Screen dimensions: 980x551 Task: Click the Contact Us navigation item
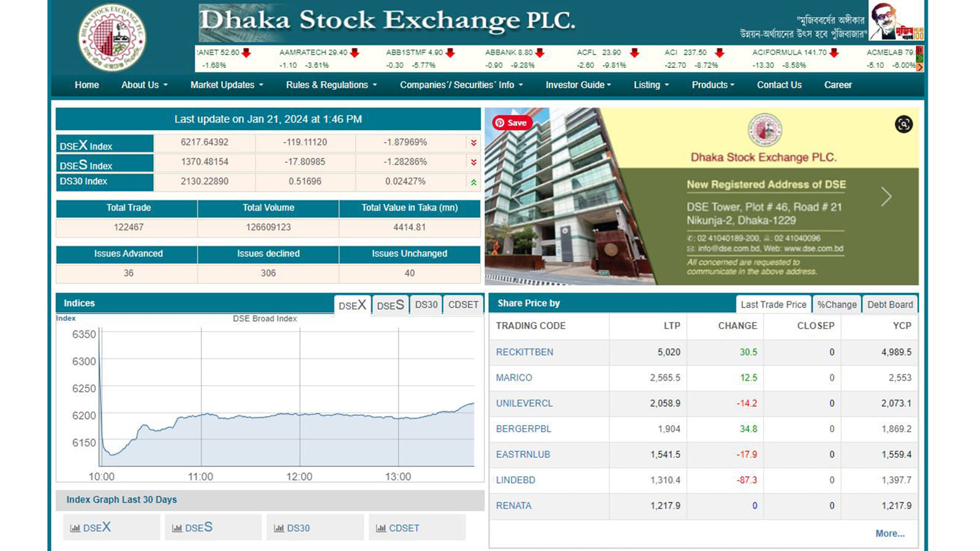779,85
